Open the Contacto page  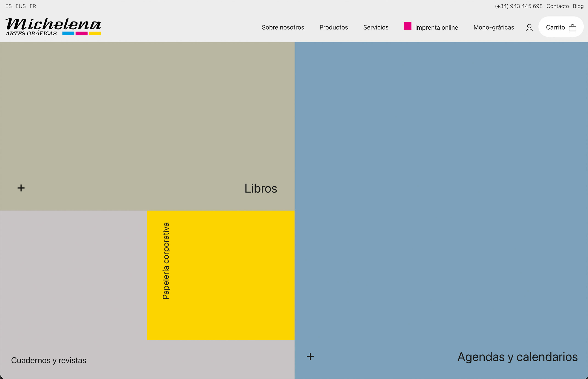557,6
